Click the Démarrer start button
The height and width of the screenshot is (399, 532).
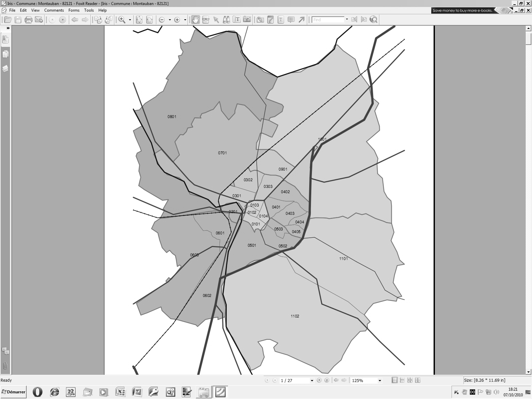(14, 392)
